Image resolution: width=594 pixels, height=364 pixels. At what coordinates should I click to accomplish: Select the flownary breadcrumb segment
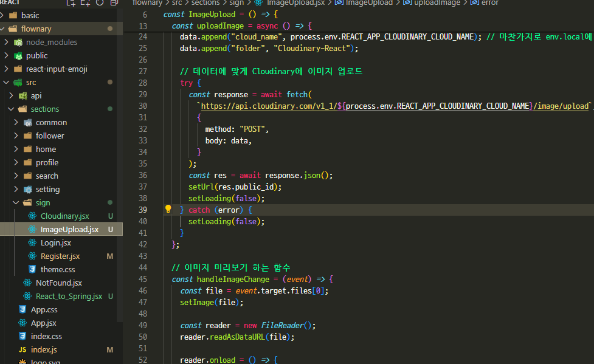point(147,2)
